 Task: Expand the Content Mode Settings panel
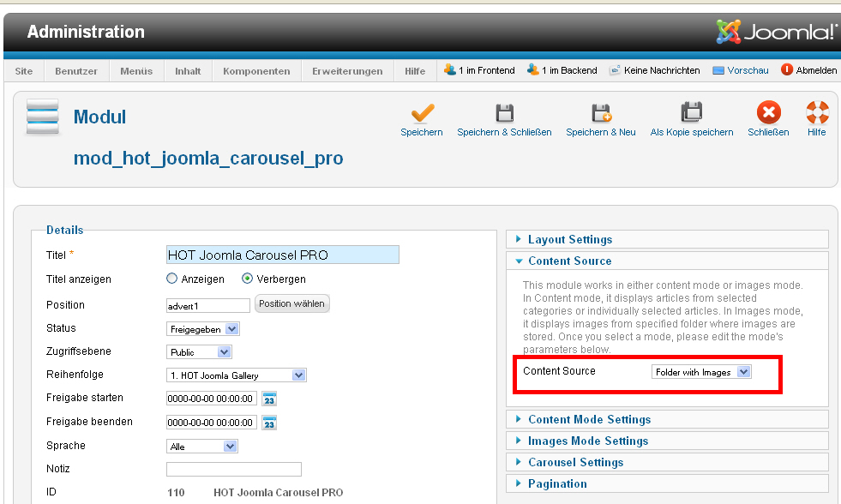click(667, 419)
